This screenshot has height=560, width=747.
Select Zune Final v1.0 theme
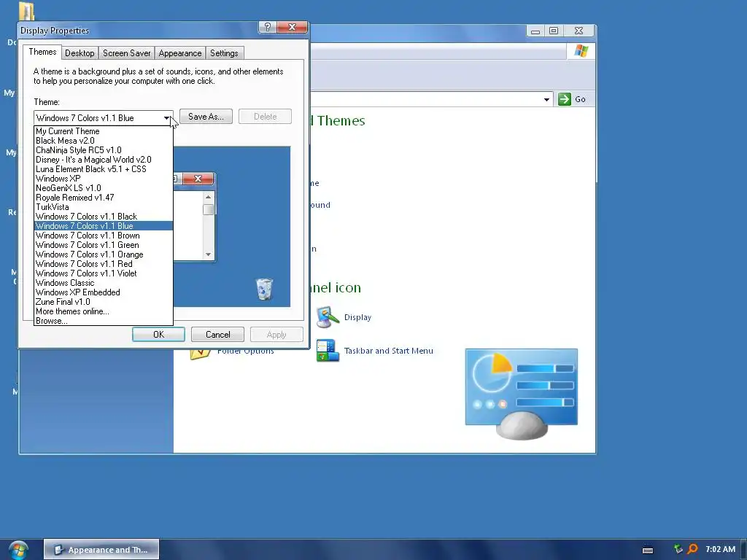coord(104,302)
